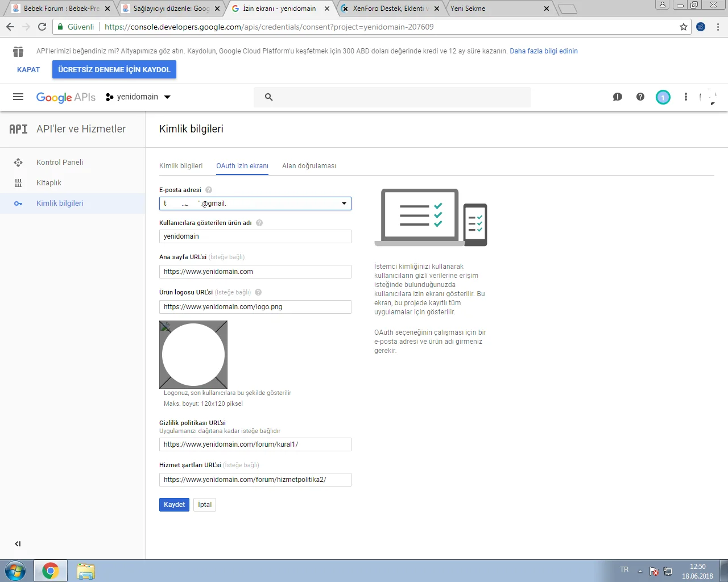Click the help icon next to Ürün logosu URL'si

pos(258,292)
